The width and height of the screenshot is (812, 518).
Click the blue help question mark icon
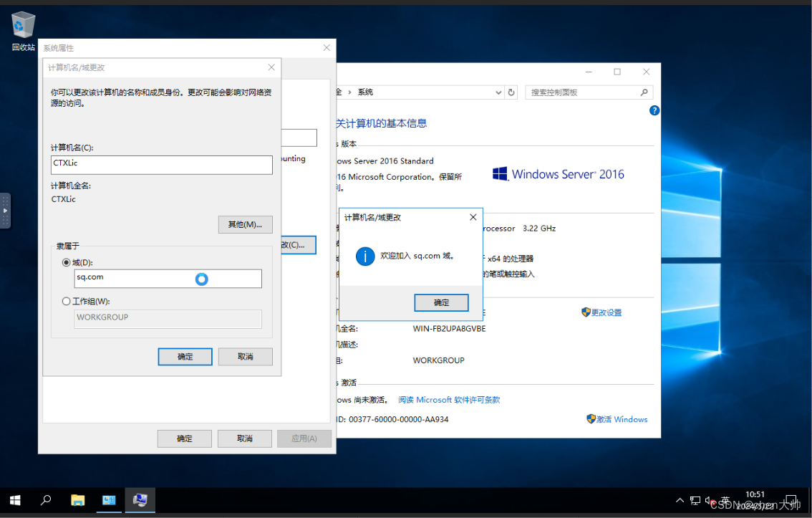click(654, 110)
